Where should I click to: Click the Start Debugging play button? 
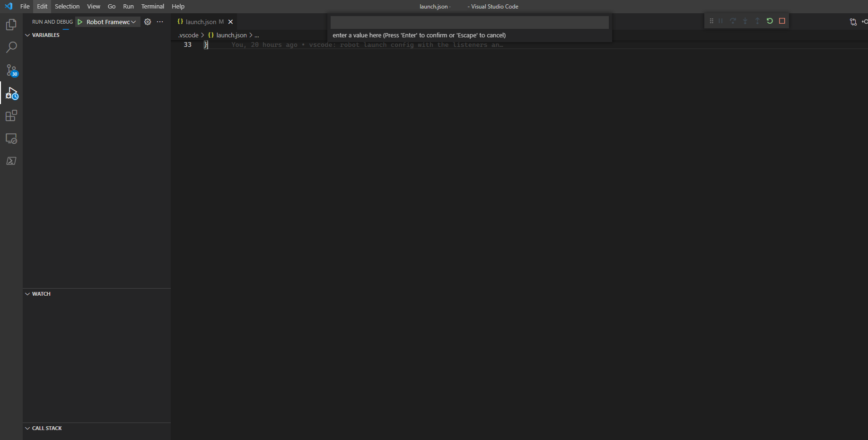79,21
